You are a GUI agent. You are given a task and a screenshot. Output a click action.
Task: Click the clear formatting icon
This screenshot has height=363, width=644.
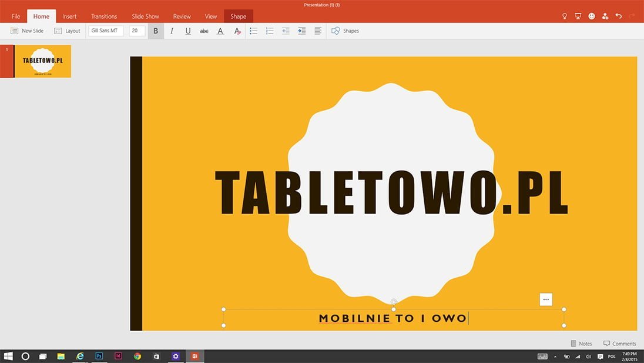click(237, 31)
